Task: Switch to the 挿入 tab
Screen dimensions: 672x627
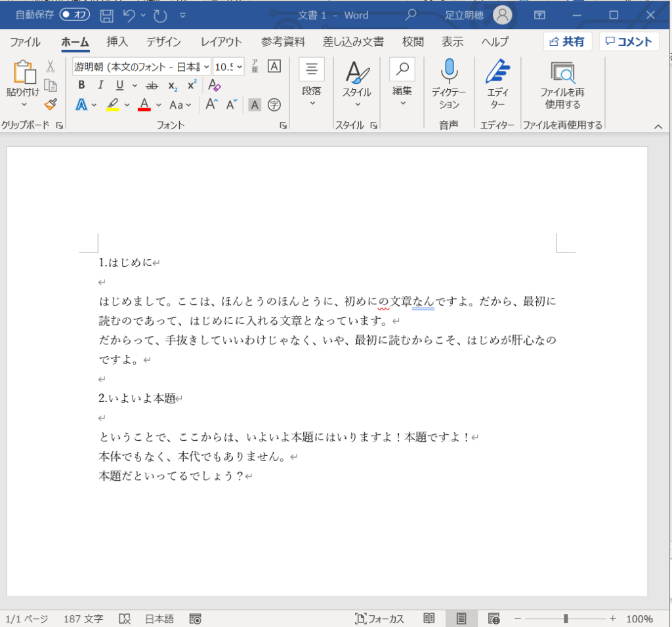Action: [x=117, y=42]
